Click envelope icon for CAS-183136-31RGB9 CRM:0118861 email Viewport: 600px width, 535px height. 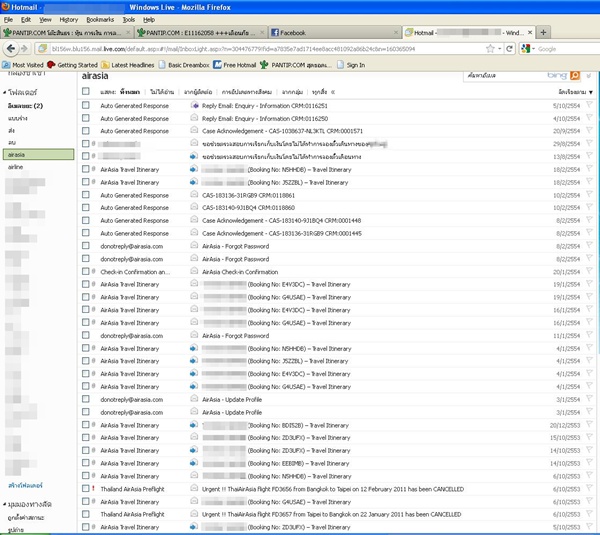(x=194, y=195)
